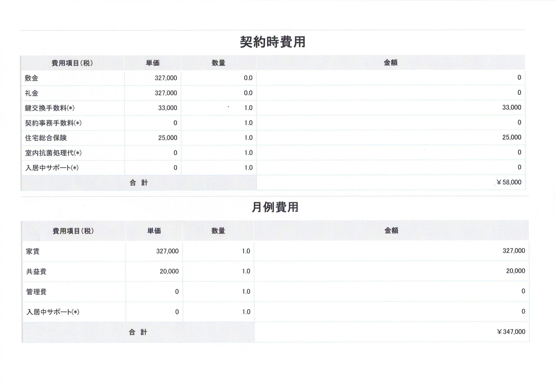Select the 住宅総合保険 row label
This screenshot has width=556, height=392.
[46, 138]
